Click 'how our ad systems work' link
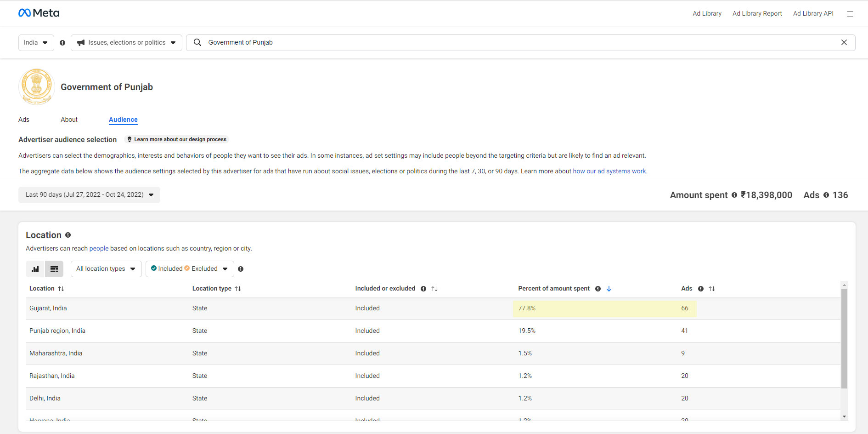868x434 pixels. (609, 171)
